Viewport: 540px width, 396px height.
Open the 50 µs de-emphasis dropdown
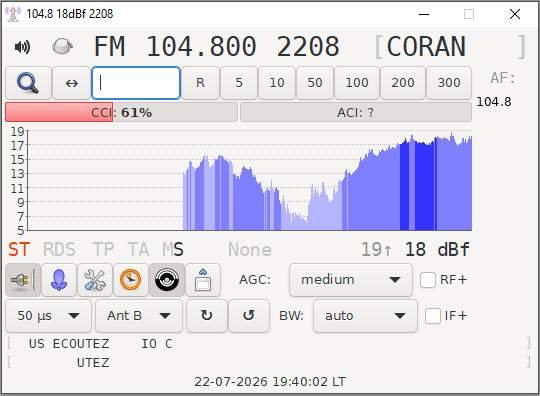click(49, 316)
